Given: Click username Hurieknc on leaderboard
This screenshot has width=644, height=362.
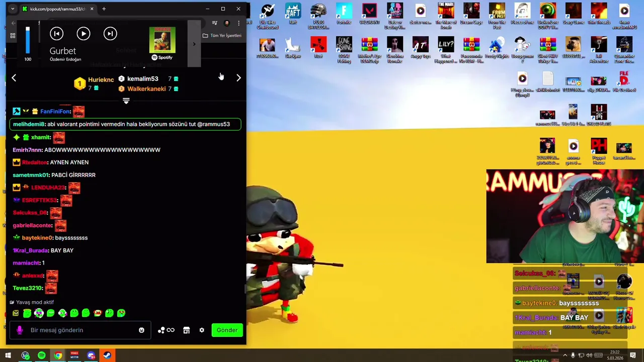Looking at the screenshot, I should (101, 79).
